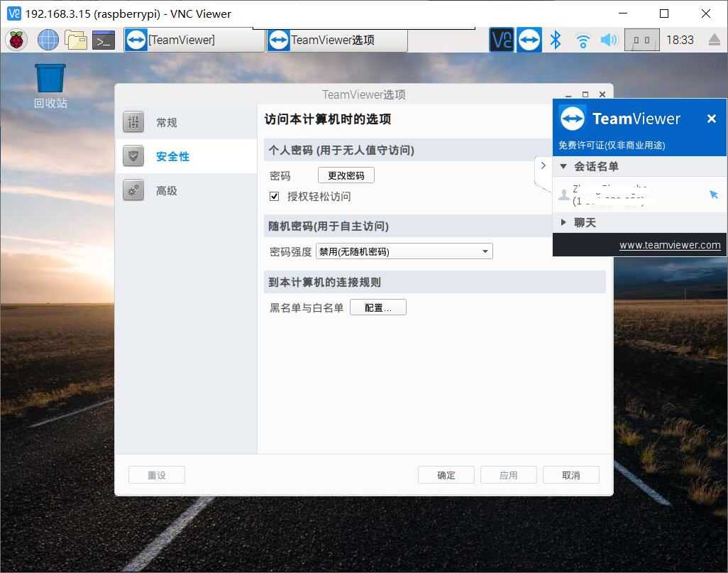Launch the web browser globe icon

coord(48,40)
